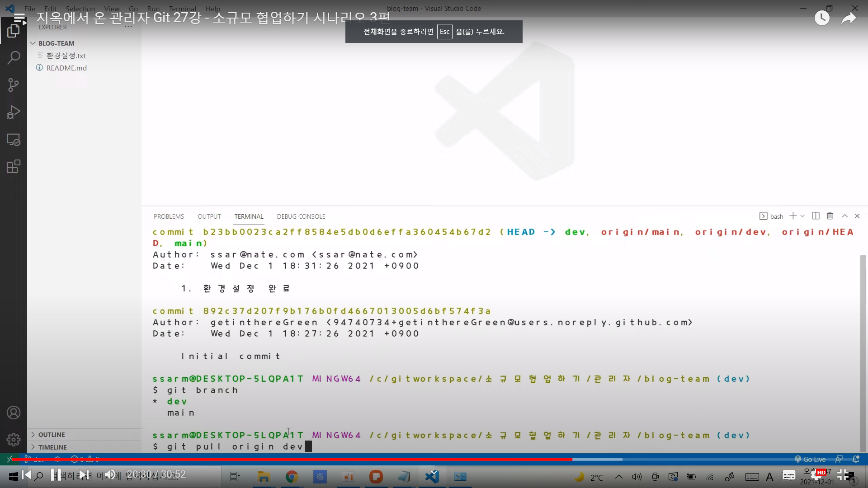Image resolution: width=868 pixels, height=488 pixels.
Task: Open the Edit menu
Action: click(x=51, y=9)
